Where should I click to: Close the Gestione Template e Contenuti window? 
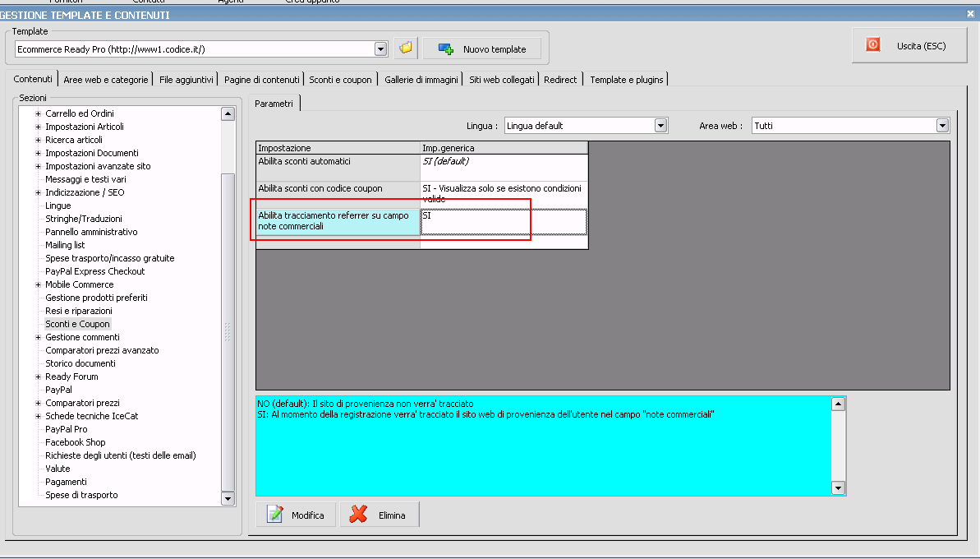(x=971, y=14)
